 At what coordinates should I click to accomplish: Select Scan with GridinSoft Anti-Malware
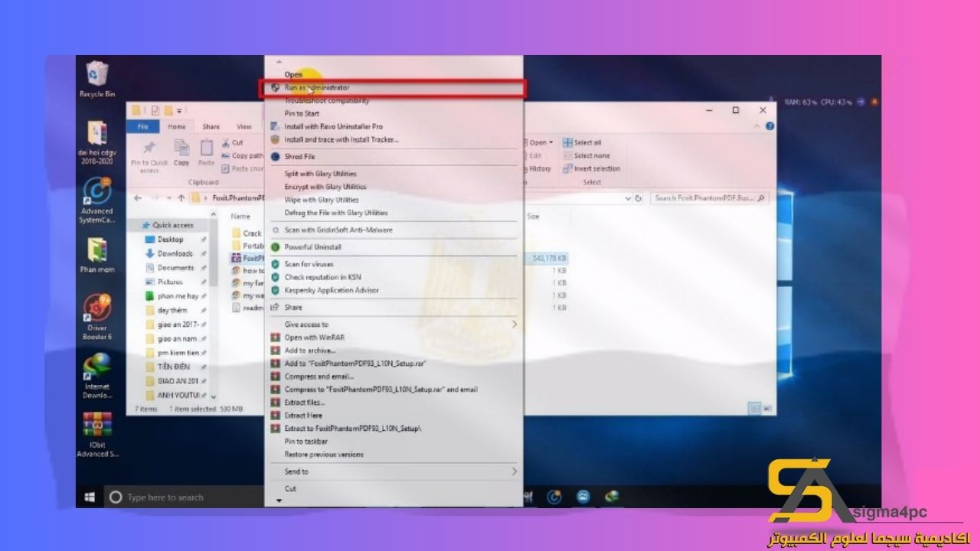(x=338, y=230)
